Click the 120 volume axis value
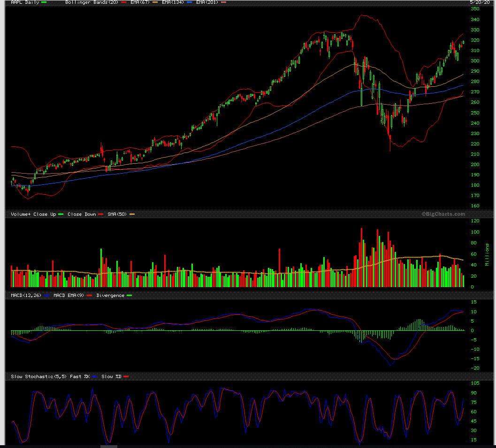The height and width of the screenshot is (448, 496). [475, 220]
